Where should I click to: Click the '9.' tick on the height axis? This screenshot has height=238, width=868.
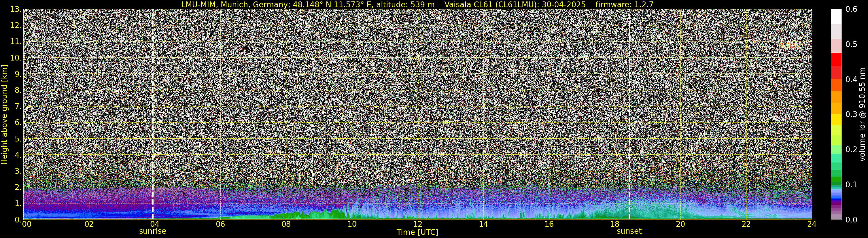pyautogui.click(x=18, y=74)
